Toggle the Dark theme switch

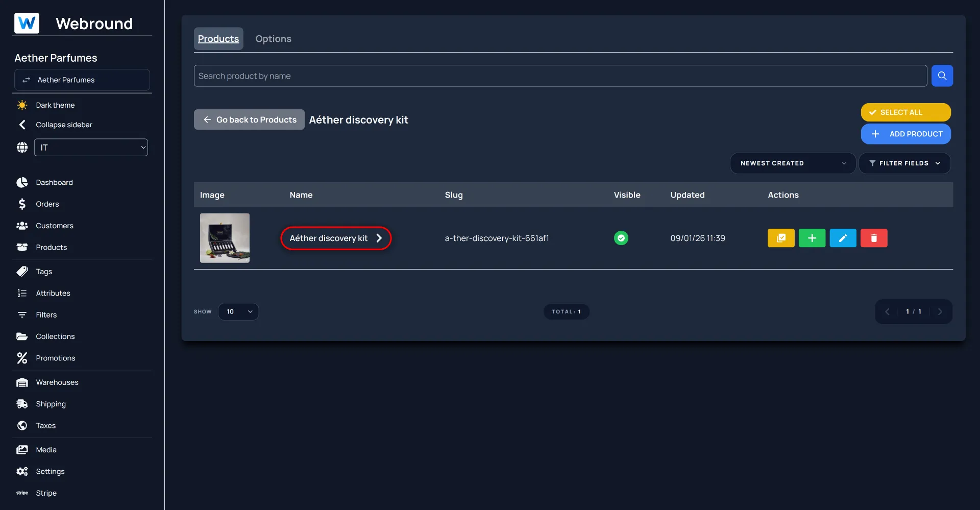point(55,105)
